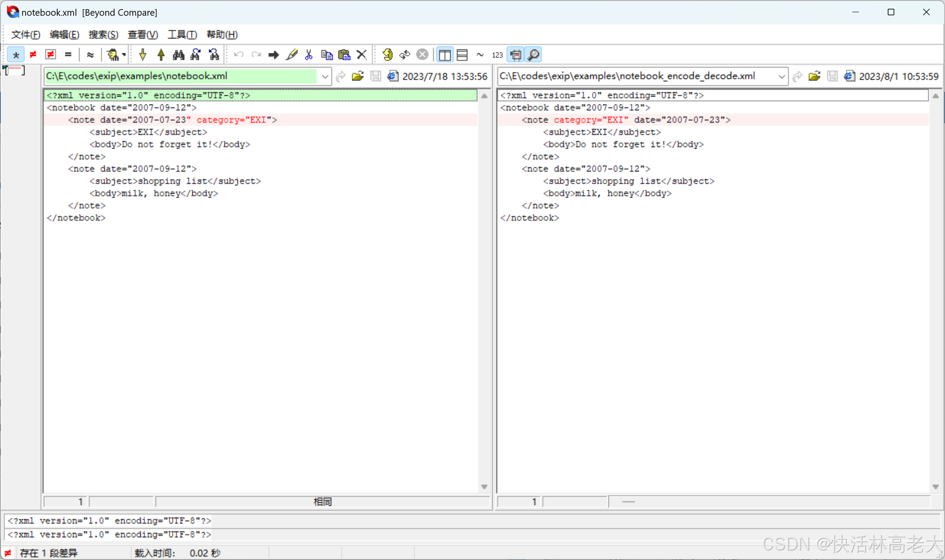This screenshot has height=560, width=945.
Task: Toggle the Show All asterisk filter
Action: click(16, 55)
